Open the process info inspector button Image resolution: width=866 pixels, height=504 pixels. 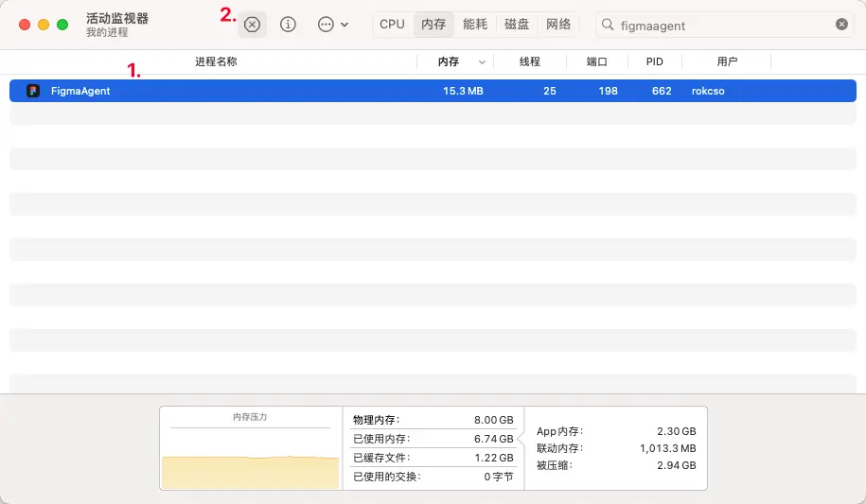point(288,25)
